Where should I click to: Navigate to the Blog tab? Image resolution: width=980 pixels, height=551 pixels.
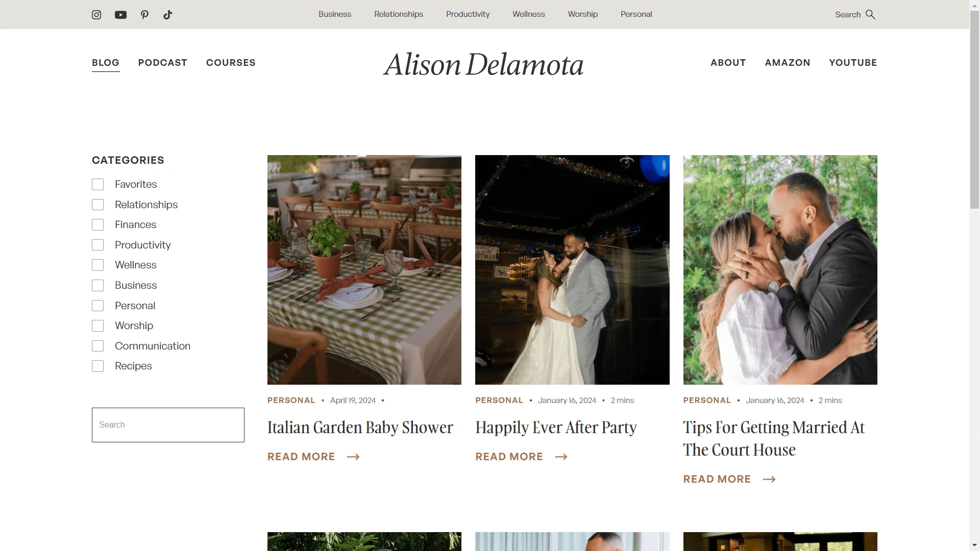click(x=105, y=63)
